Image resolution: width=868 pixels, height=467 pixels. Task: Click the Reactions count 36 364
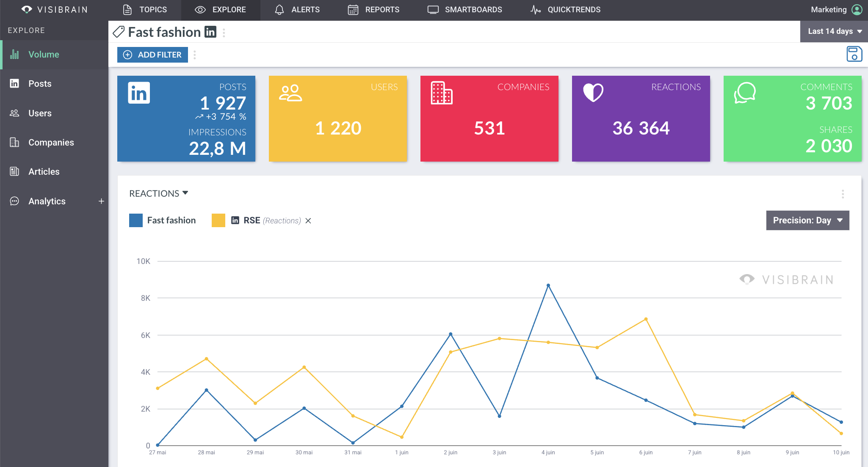tap(641, 128)
